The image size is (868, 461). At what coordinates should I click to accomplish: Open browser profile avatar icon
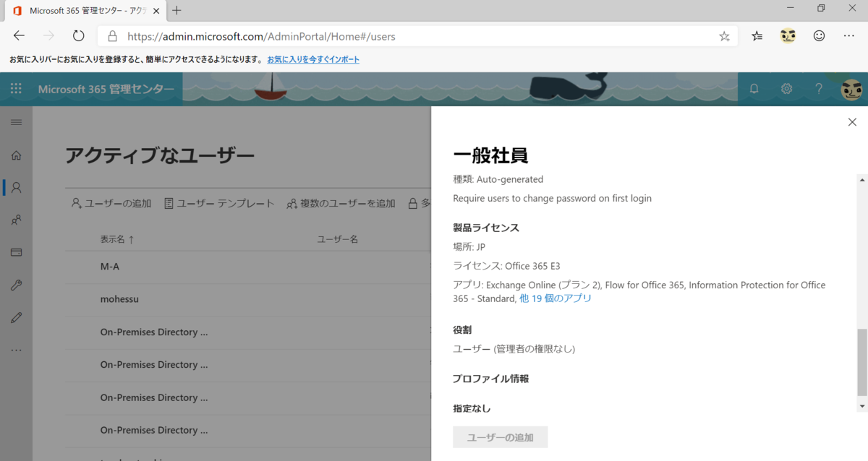788,35
